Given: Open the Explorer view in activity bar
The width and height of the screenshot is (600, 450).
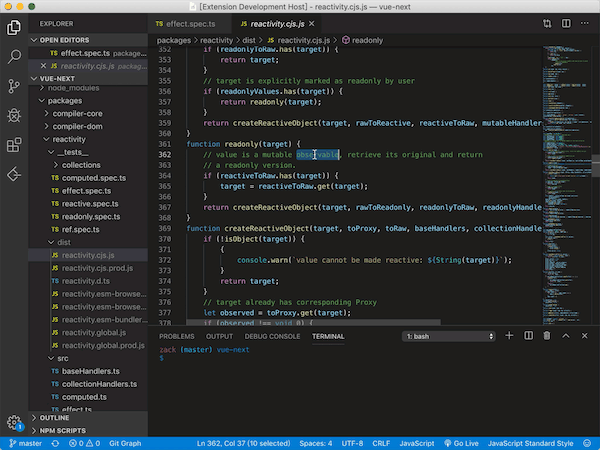Looking at the screenshot, I should tap(14, 28).
